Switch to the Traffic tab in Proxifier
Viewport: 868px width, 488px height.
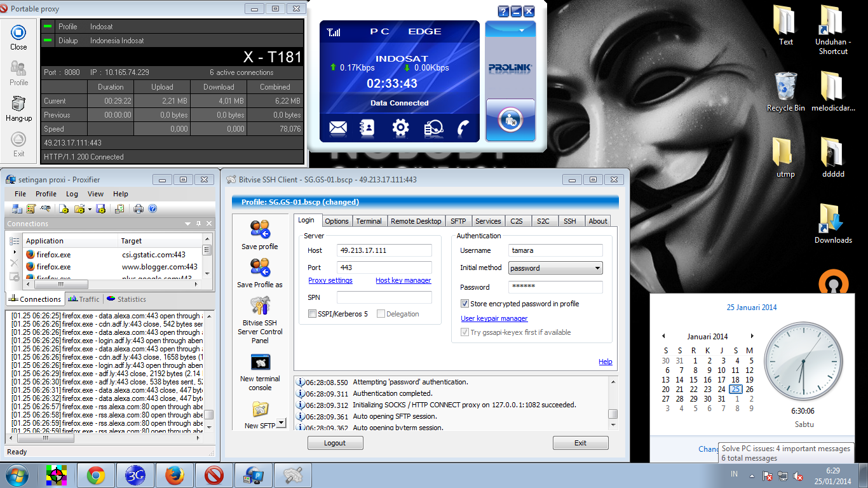[x=85, y=299]
